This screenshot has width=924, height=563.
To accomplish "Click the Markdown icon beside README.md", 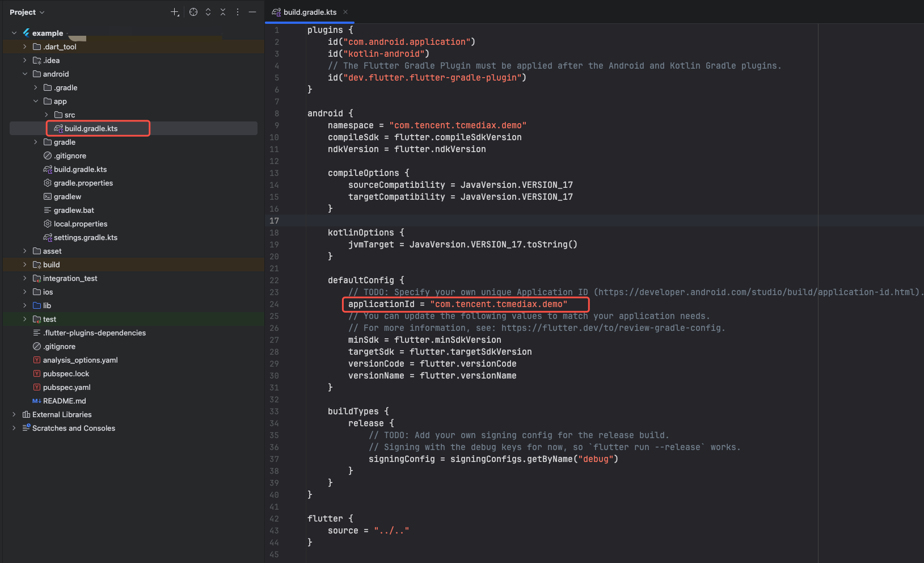I will click(x=36, y=401).
